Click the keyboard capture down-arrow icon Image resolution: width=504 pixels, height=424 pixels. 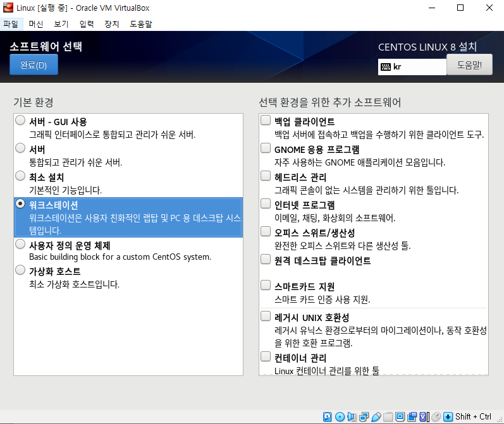[448, 416]
